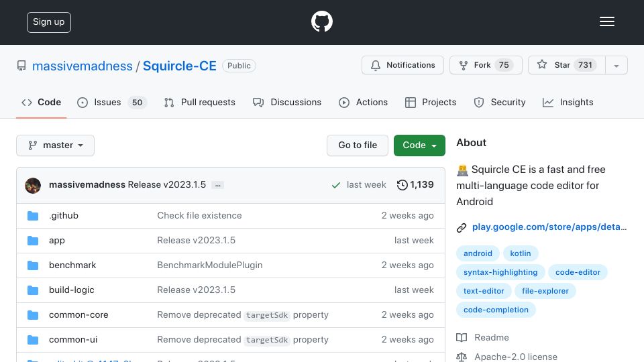Select the file-explorer topic tag
Screen dimensions: 644x362
[545, 291]
